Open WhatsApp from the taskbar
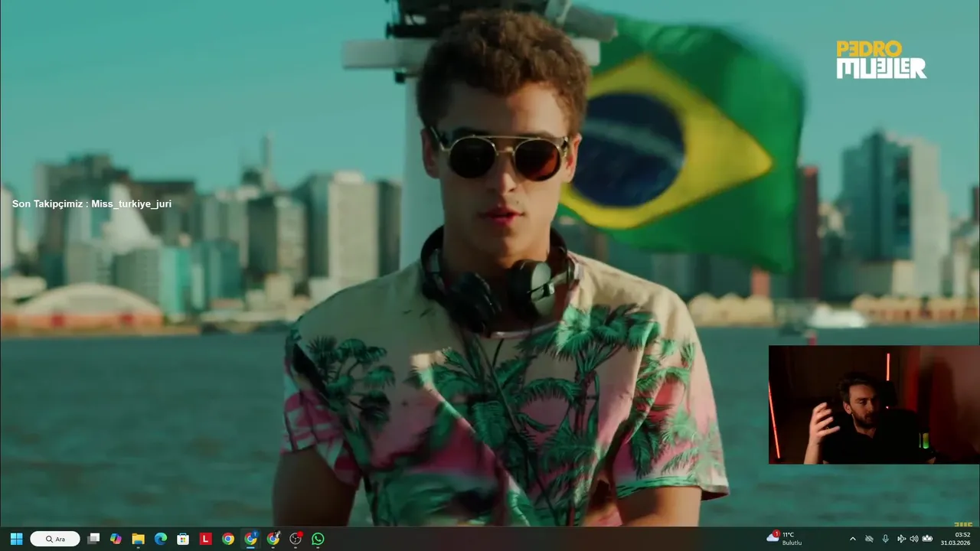This screenshot has width=980, height=551. click(318, 539)
